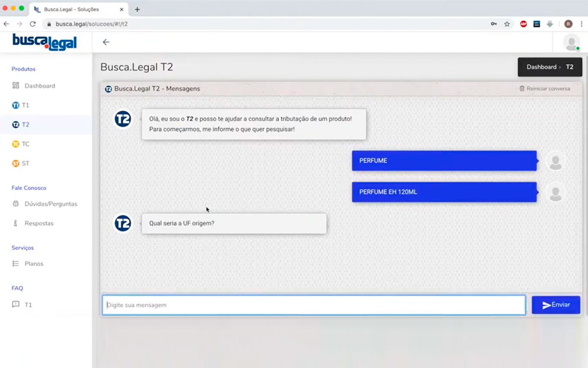
Task: Go to Planos under Serviços
Action: coord(34,264)
